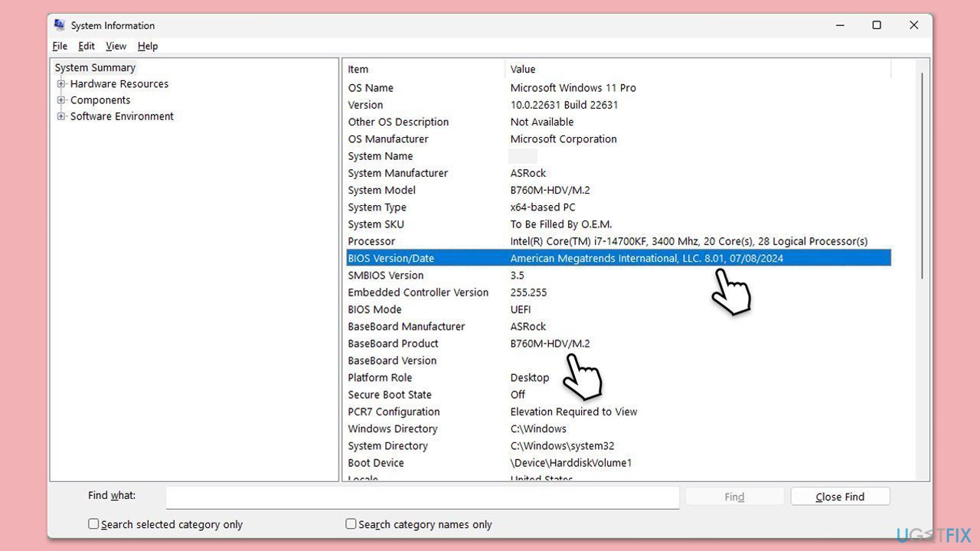Screen dimensions: 980x551
Task: Enable Search category names only
Action: 351,523
